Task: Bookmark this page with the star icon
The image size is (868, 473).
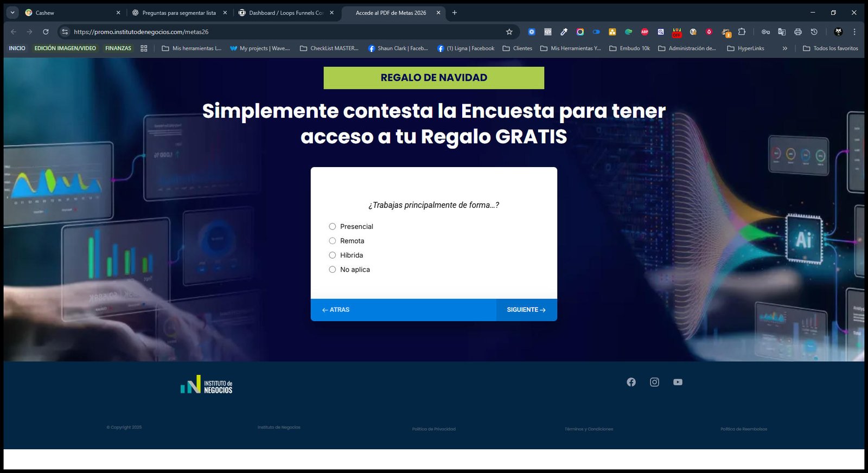Action: click(x=509, y=32)
